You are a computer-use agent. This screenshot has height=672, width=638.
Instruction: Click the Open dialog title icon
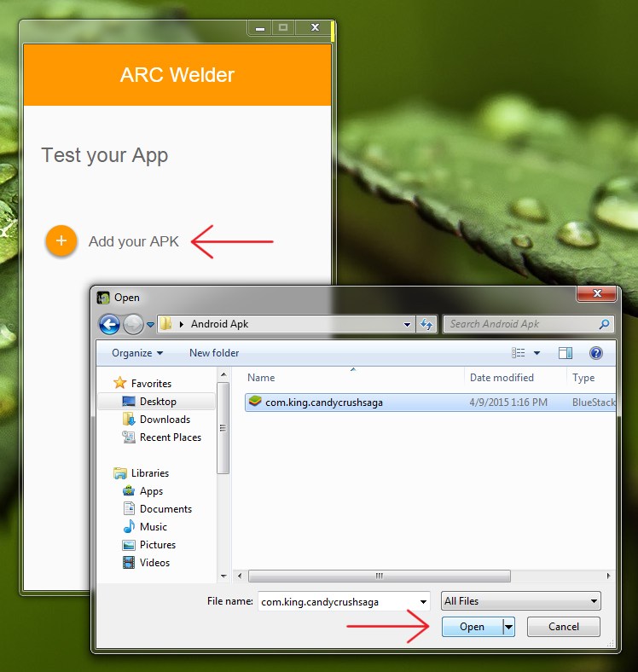[103, 298]
